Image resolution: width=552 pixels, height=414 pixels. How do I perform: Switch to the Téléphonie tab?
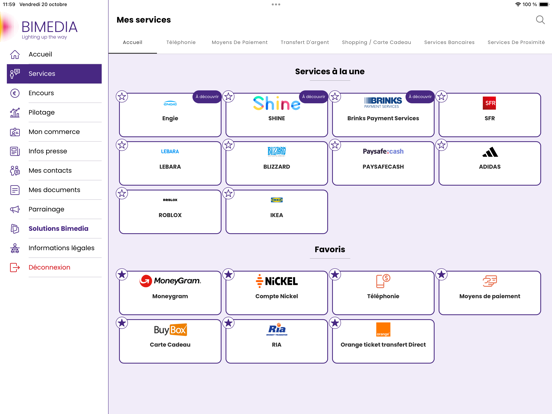pos(181,42)
